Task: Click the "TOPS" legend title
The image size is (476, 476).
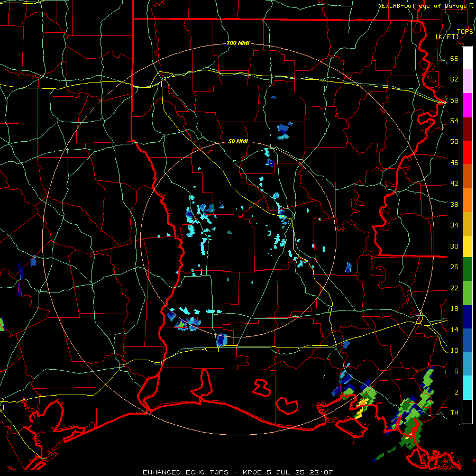Action: click(465, 32)
